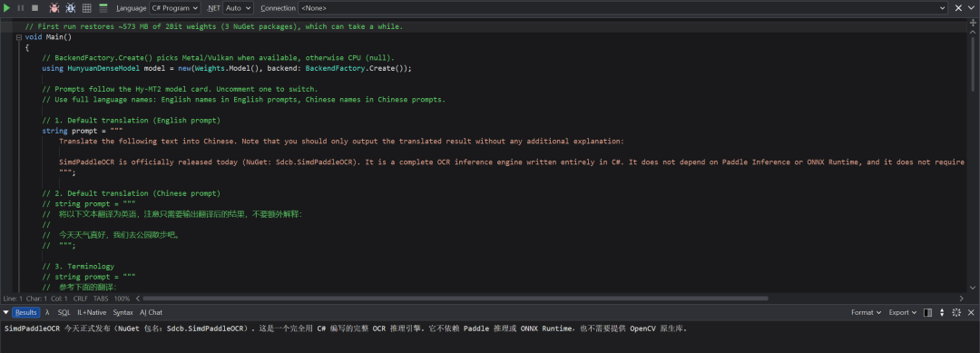Select the lambda λ tab
The height and width of the screenshot is (353, 980).
47,312
